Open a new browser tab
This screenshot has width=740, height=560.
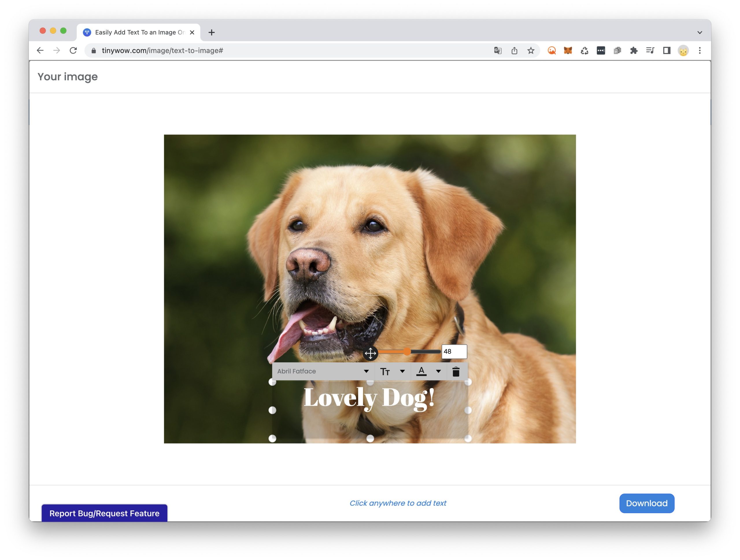pos(211,32)
